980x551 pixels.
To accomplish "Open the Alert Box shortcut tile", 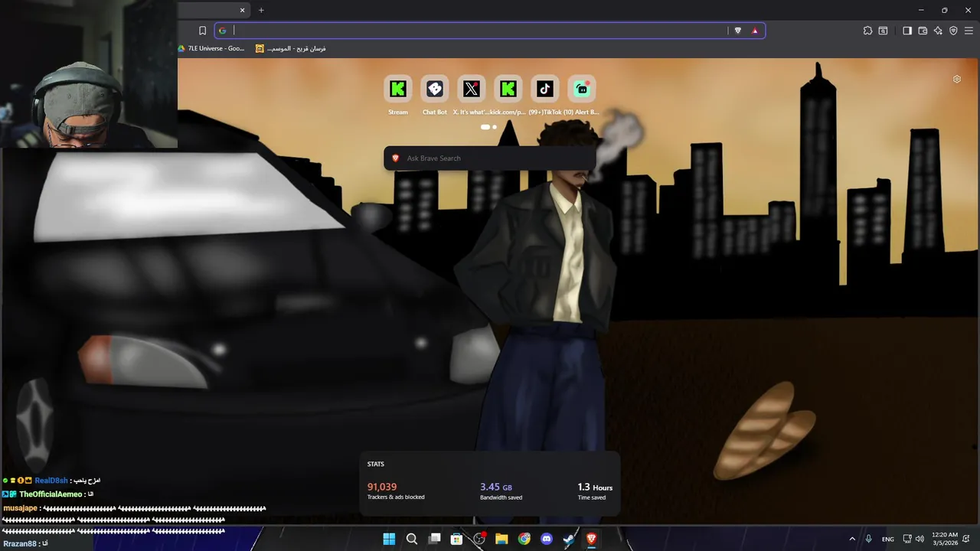I will coord(582,89).
